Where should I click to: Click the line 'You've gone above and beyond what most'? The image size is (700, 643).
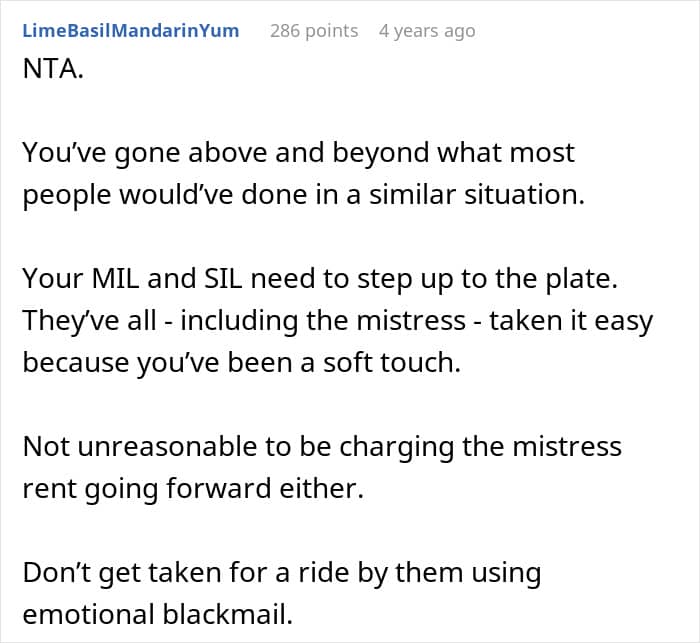pyautogui.click(x=298, y=153)
